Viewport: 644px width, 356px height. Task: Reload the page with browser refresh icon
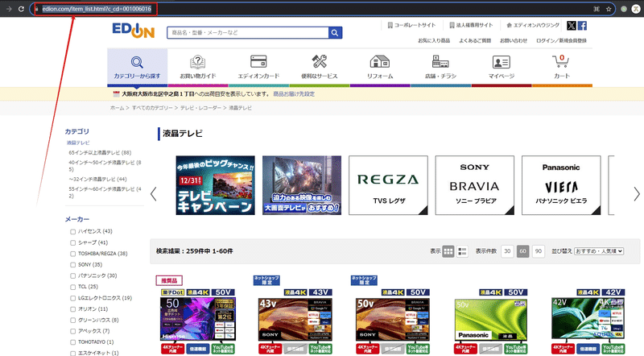click(x=21, y=9)
